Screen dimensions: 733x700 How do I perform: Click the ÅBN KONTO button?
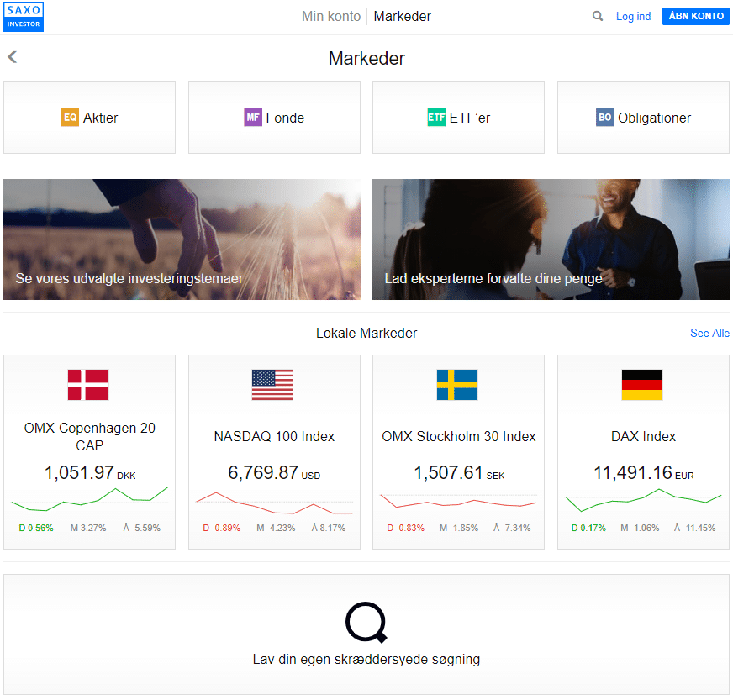tap(696, 16)
